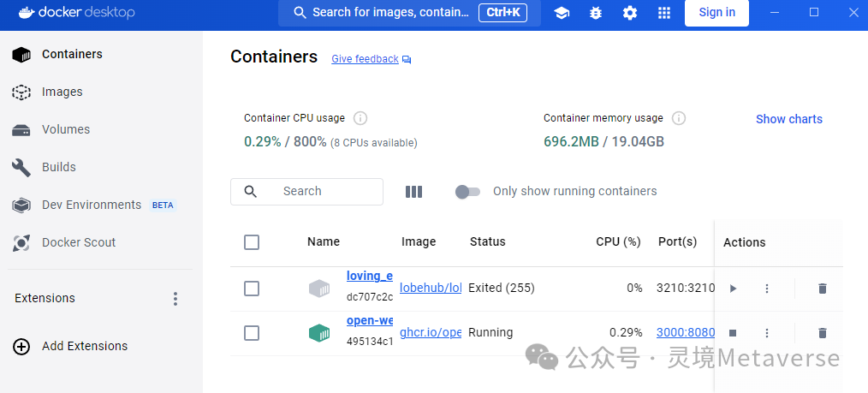Click the container Search field
Screen dimensions: 868x393
pyautogui.click(x=306, y=192)
